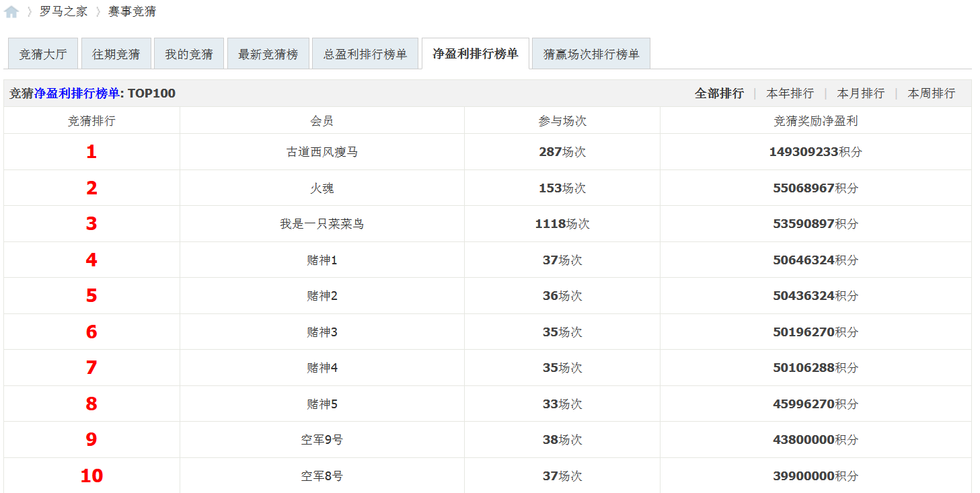980x493 pixels.
Task: Click the home icon in breadcrumb
Action: point(11,11)
